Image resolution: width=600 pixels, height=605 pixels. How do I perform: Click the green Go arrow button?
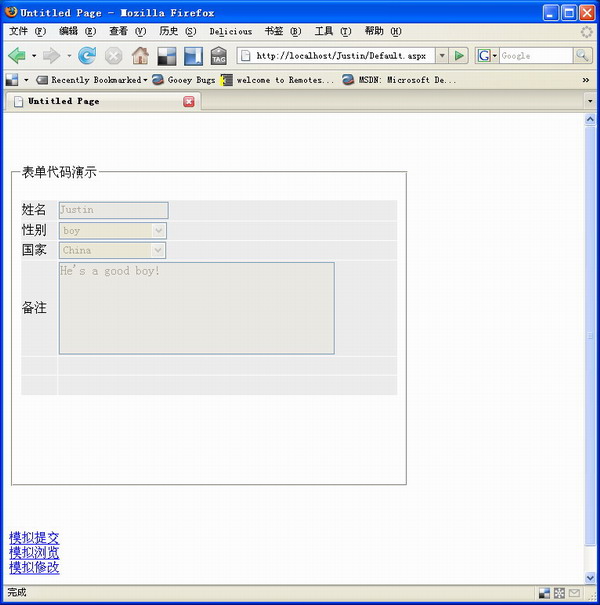coord(459,56)
